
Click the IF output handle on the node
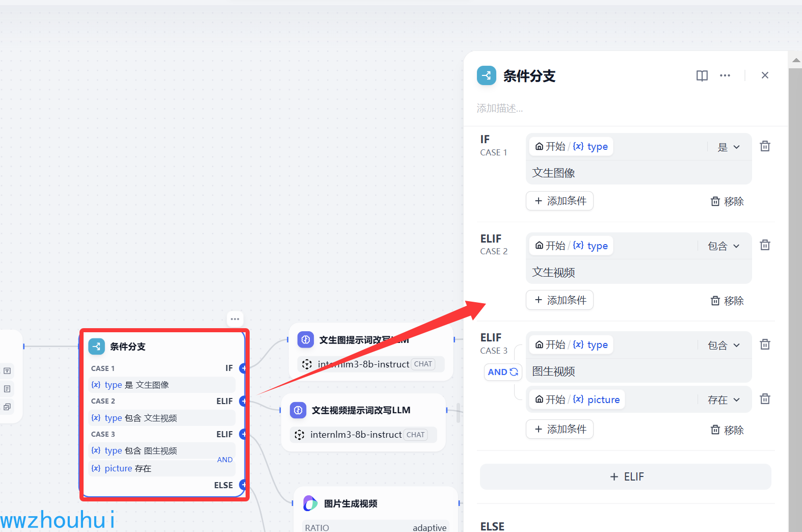243,368
